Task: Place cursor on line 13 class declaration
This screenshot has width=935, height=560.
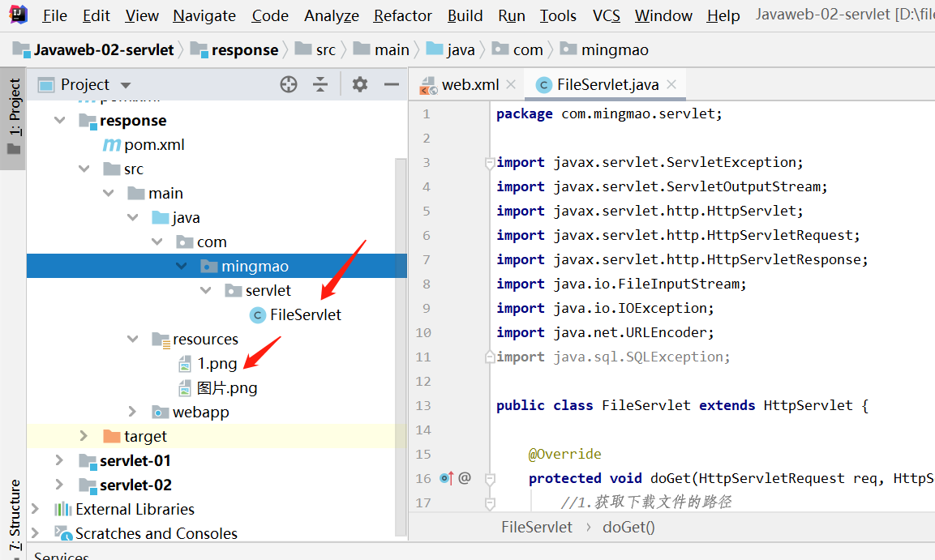Action: (682, 406)
